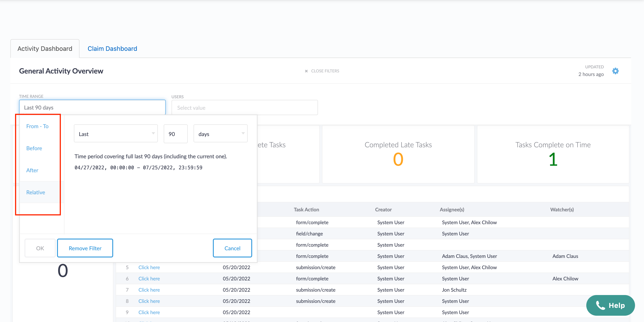The height and width of the screenshot is (322, 644).
Task: Click the 90 number input field
Action: click(x=176, y=134)
